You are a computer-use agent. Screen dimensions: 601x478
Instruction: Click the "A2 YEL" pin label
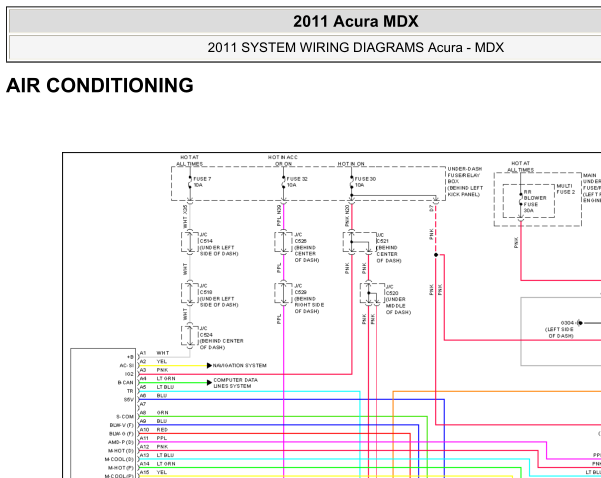coord(153,361)
